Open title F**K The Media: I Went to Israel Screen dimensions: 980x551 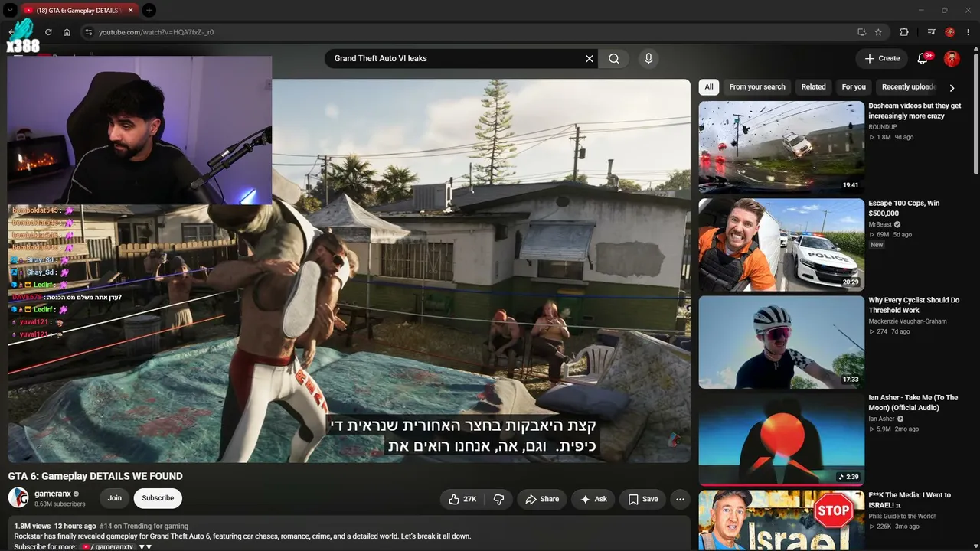[910, 500]
